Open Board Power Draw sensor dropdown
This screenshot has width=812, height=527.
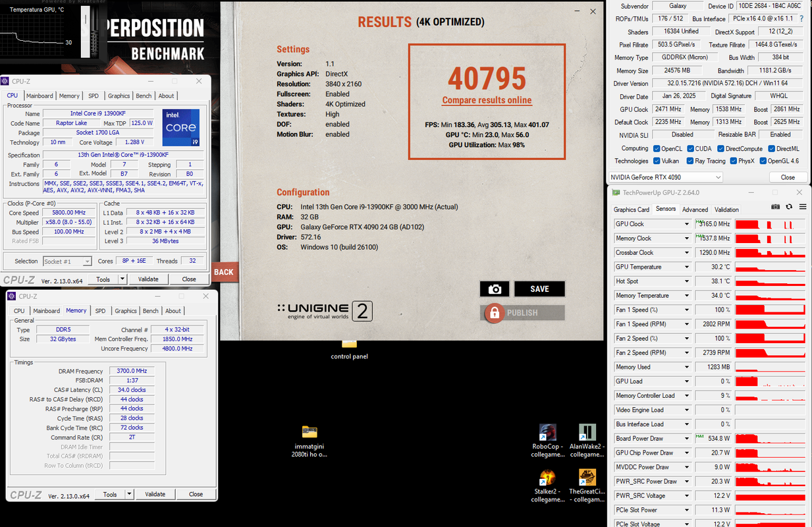[687, 439]
